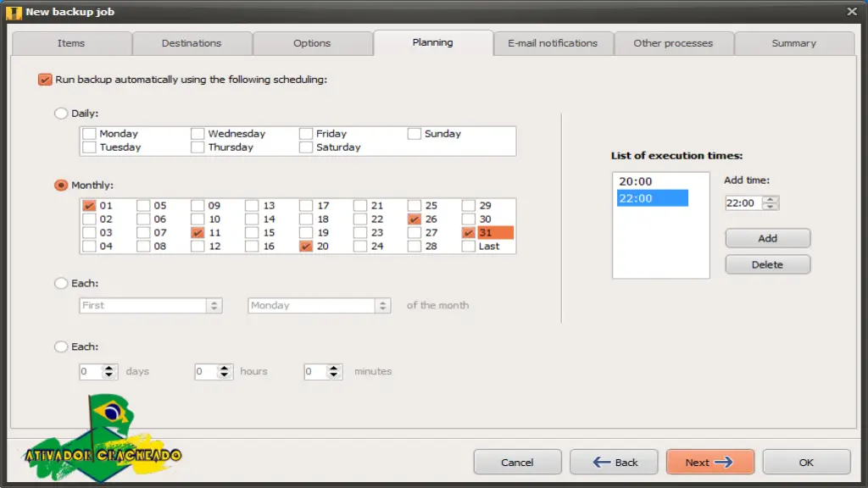868x488 pixels.
Task: Check day 24 of the month
Action: [x=359, y=247]
